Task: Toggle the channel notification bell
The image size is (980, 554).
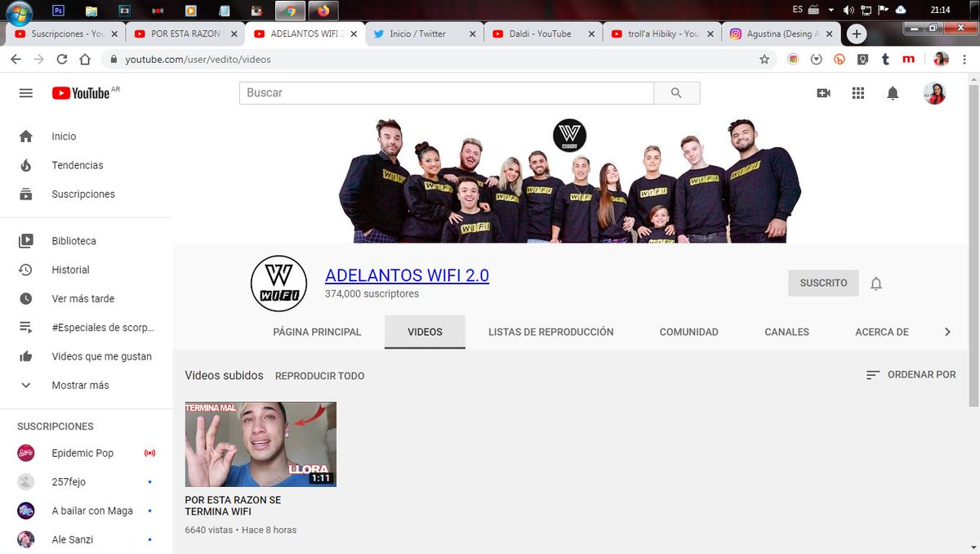Action: pyautogui.click(x=876, y=284)
